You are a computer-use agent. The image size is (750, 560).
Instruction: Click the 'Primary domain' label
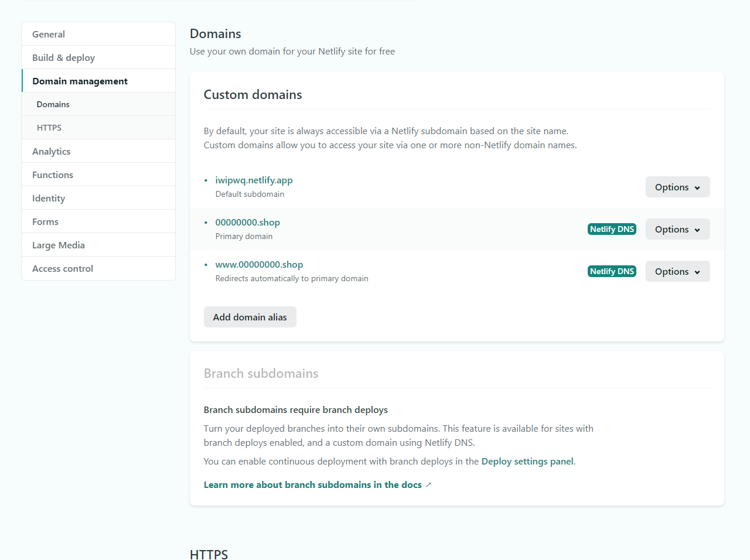(x=244, y=237)
